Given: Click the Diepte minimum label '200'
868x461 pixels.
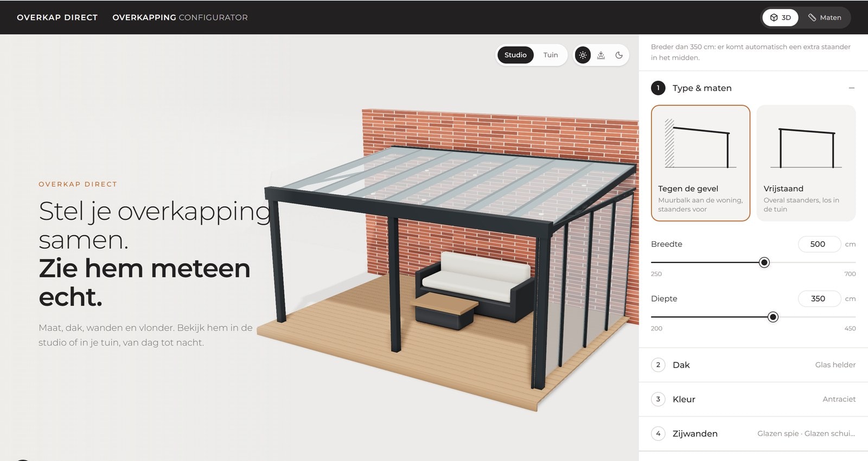Looking at the screenshot, I should tap(656, 329).
